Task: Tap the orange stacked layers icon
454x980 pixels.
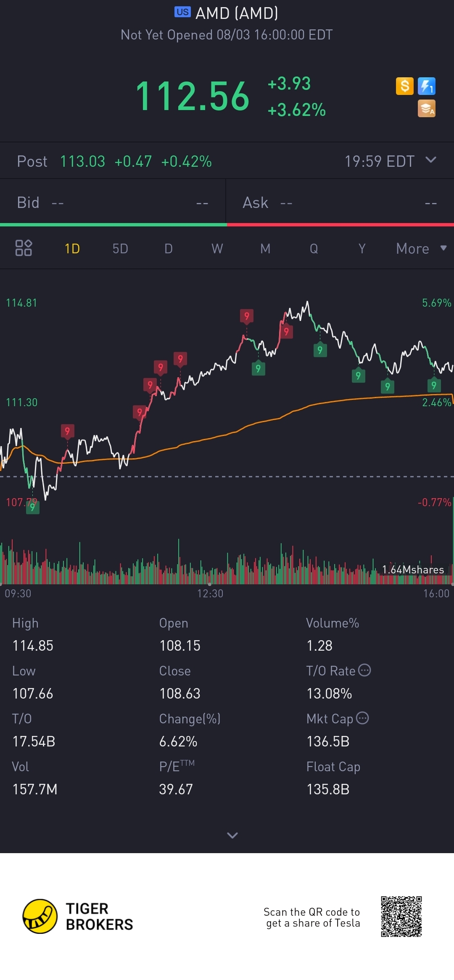Action: pos(426,108)
